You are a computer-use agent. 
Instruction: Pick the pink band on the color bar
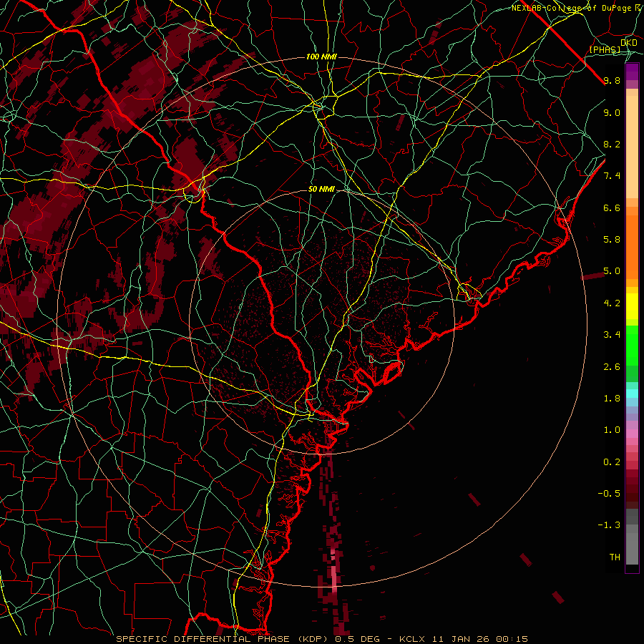point(632,434)
